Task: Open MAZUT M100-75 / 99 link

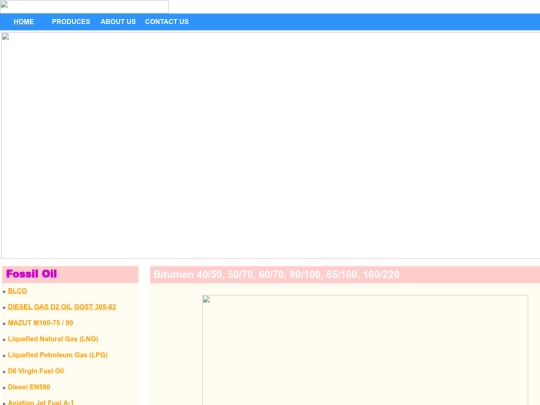Action: (x=40, y=323)
